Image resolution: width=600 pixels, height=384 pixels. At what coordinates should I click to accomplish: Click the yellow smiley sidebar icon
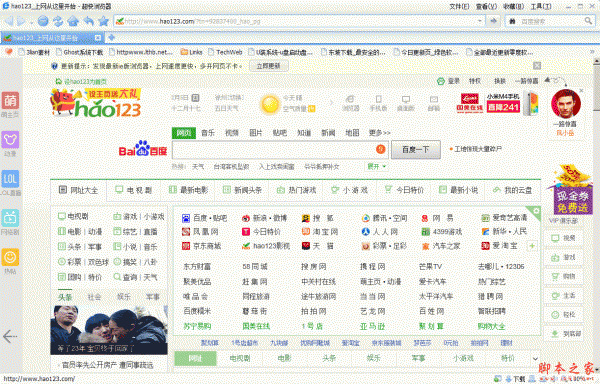click(x=10, y=257)
